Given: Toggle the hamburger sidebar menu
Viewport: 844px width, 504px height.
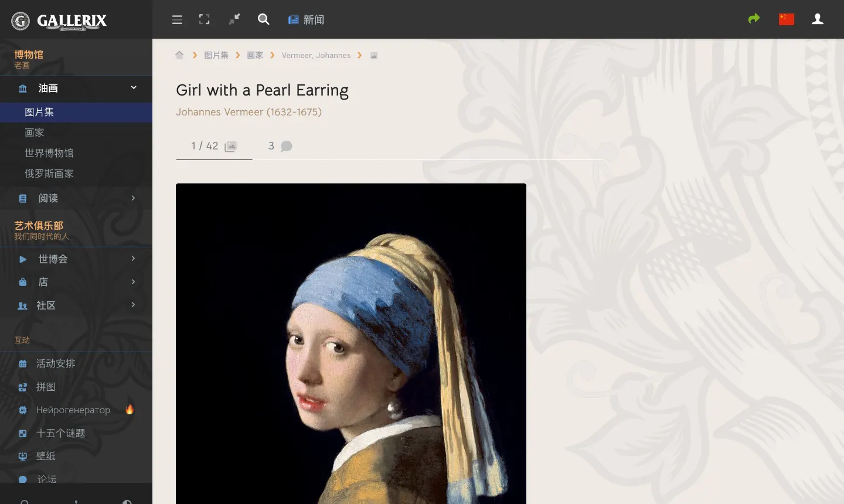Looking at the screenshot, I should pos(177,20).
